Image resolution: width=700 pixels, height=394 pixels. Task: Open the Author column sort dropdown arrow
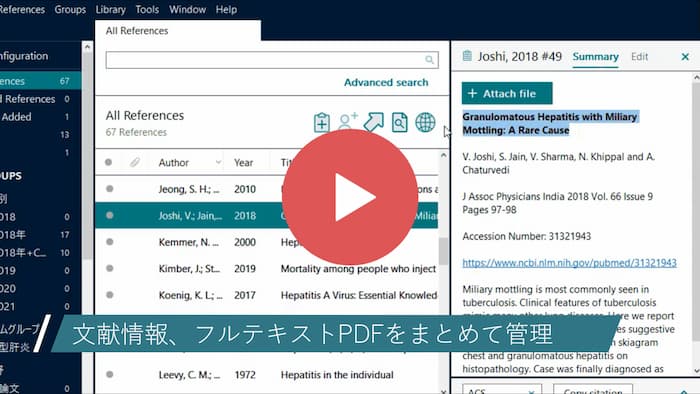point(218,162)
